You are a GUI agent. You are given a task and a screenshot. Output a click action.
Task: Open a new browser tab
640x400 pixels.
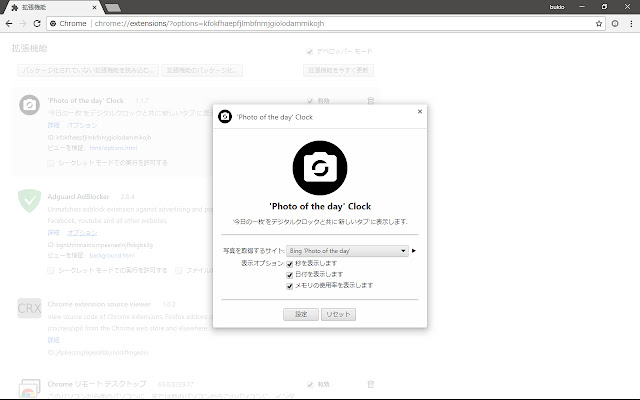[x=112, y=7]
